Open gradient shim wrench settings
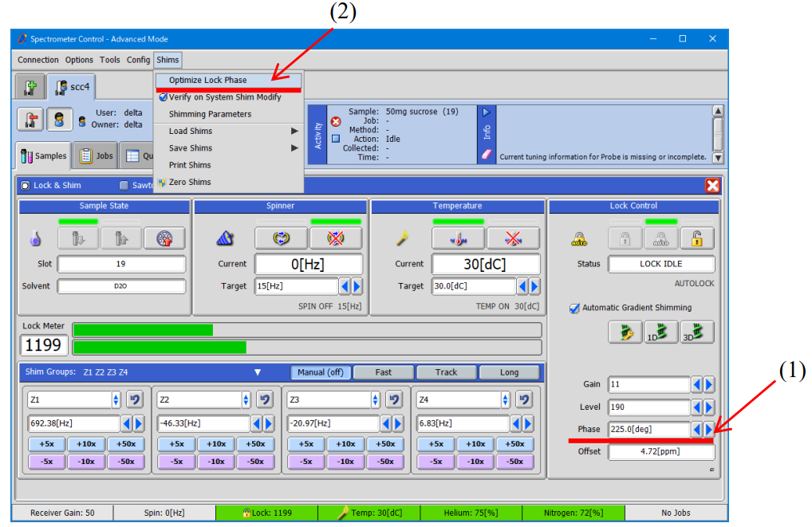The height and width of the screenshot is (527, 812). tap(625, 332)
